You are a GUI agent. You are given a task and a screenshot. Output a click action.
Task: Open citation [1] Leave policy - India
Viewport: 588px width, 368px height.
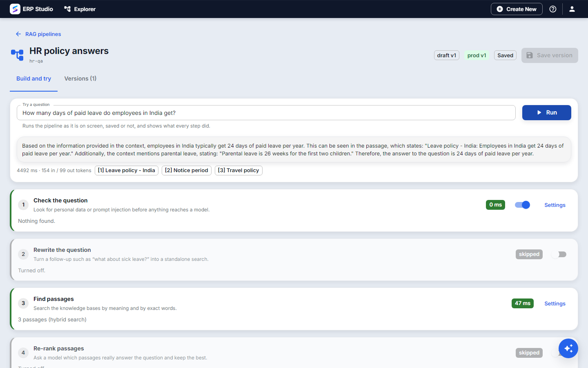pyautogui.click(x=127, y=171)
